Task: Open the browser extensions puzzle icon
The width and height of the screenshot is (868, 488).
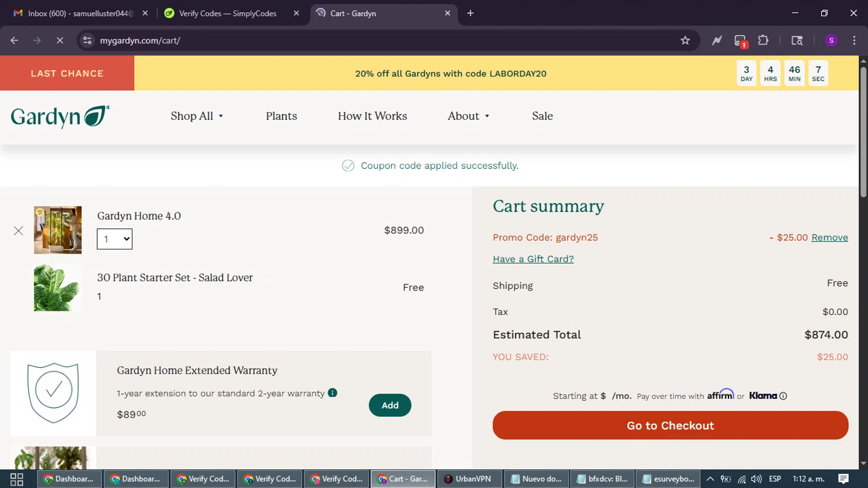Action: (x=763, y=41)
